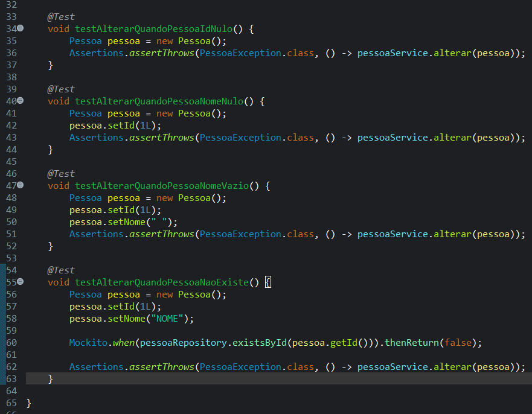
Task: Collapse the testAlterarQuandoPessoaIdNulo method fold marker
Action: point(20,28)
